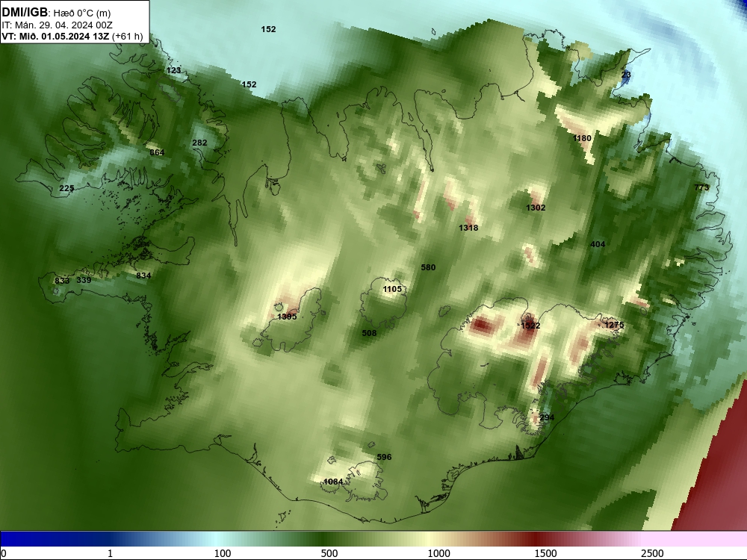Click the map value 339

coord(84,280)
